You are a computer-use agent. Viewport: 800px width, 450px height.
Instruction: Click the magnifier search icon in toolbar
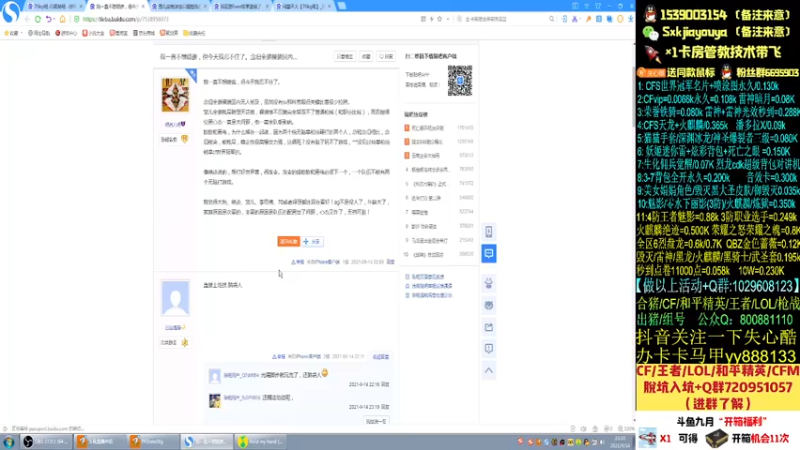point(552,19)
